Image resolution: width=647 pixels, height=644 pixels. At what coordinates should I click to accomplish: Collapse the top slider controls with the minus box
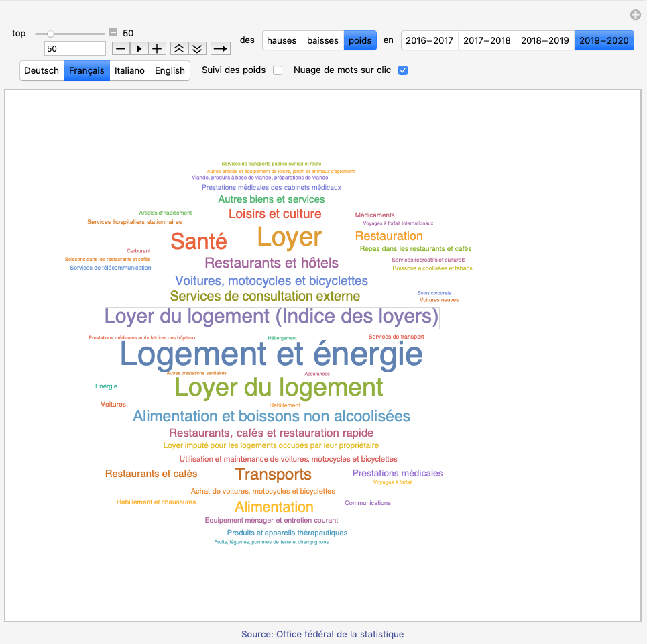point(113,32)
